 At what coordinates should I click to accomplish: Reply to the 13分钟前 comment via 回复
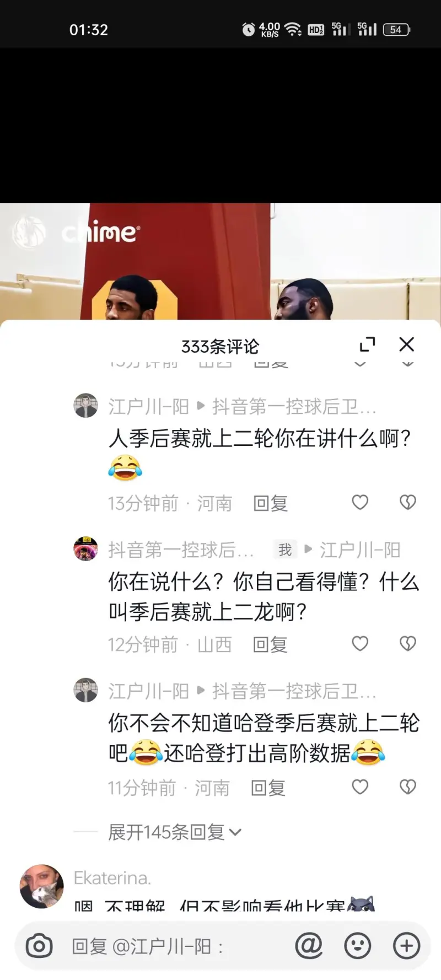270,503
